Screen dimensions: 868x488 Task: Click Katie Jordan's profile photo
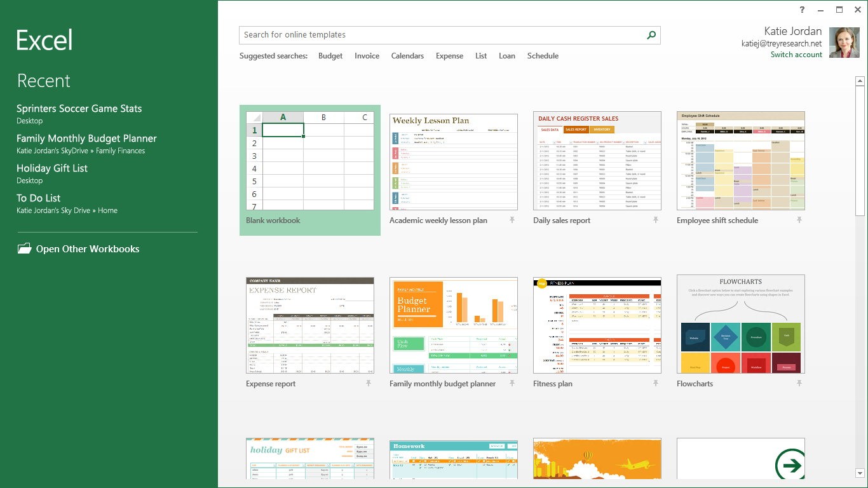[844, 43]
